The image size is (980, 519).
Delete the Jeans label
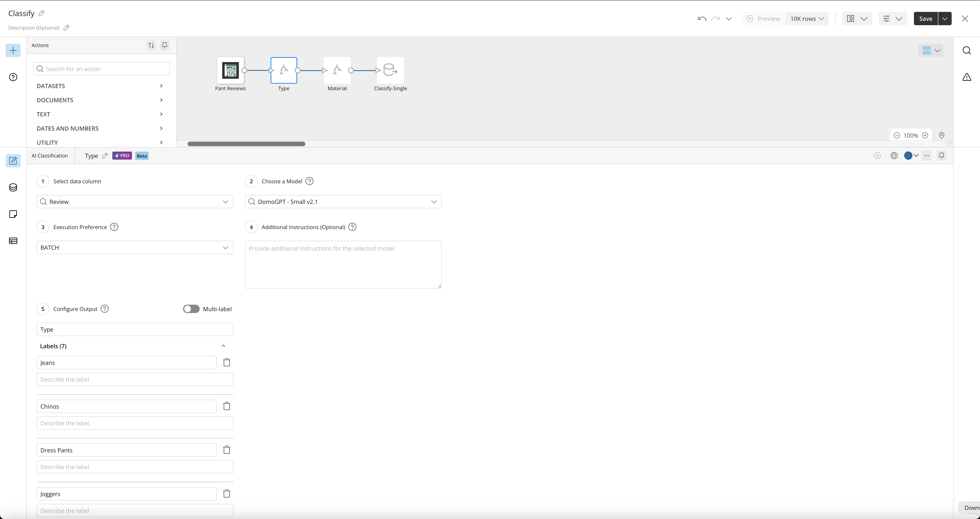227,362
